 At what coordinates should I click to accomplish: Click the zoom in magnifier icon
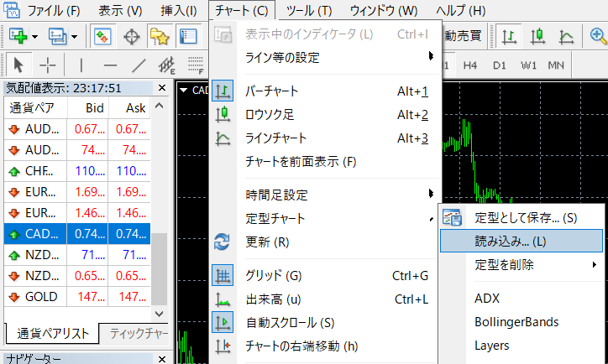[x=598, y=36]
